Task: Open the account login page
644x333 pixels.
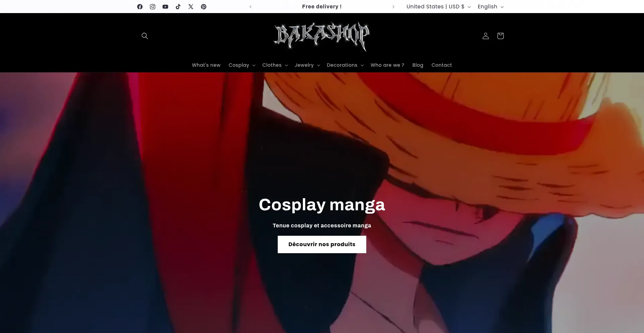Action: (x=485, y=36)
